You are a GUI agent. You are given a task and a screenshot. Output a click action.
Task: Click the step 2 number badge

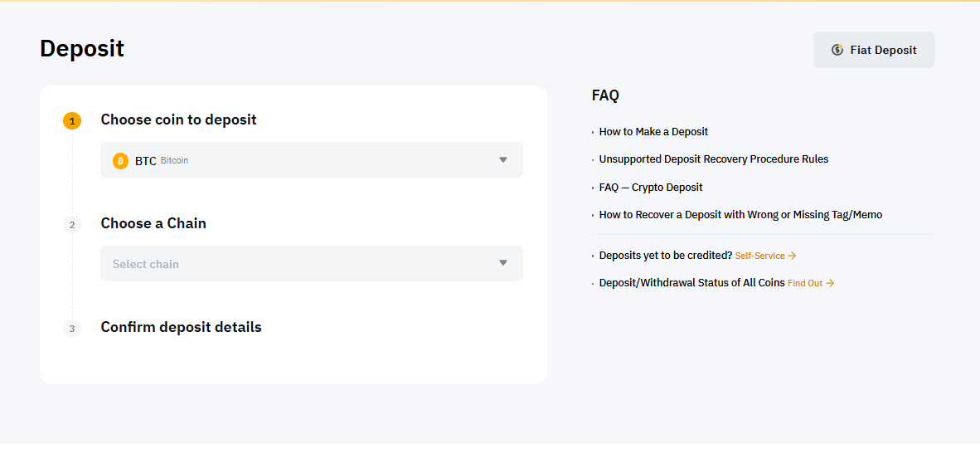pyautogui.click(x=72, y=225)
